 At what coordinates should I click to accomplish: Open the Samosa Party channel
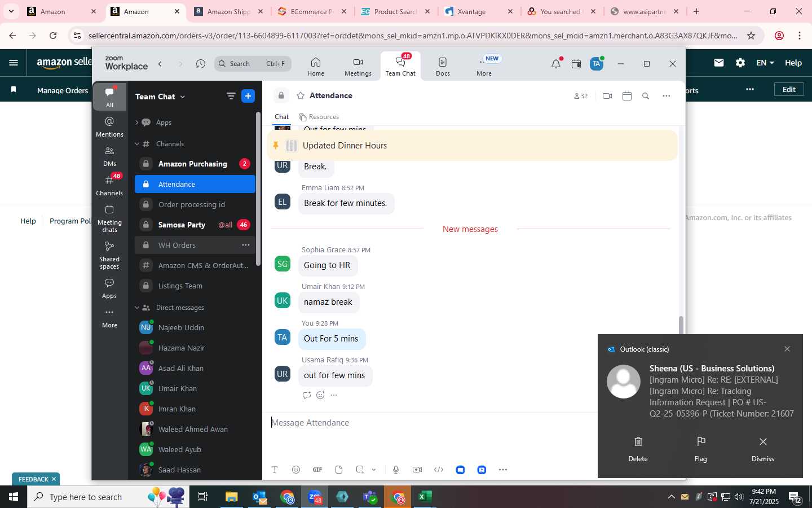(195, 225)
